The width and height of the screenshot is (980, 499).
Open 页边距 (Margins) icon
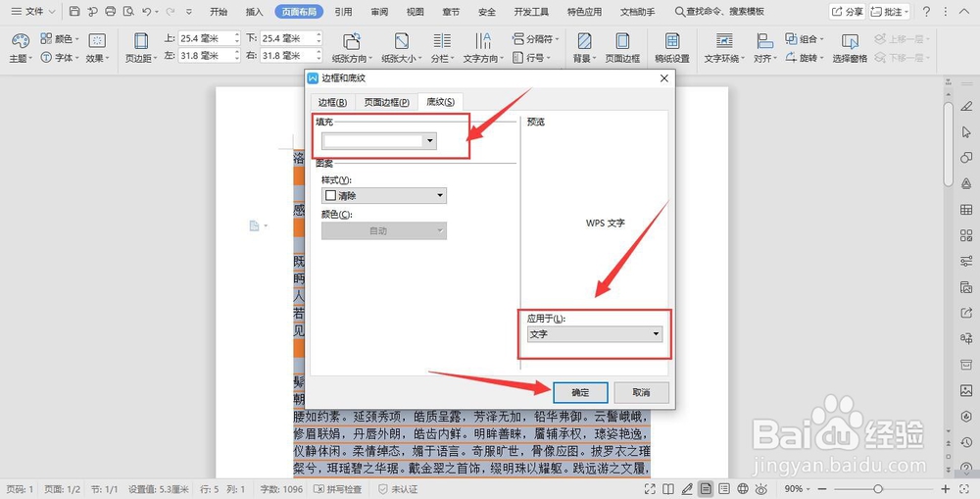141,41
